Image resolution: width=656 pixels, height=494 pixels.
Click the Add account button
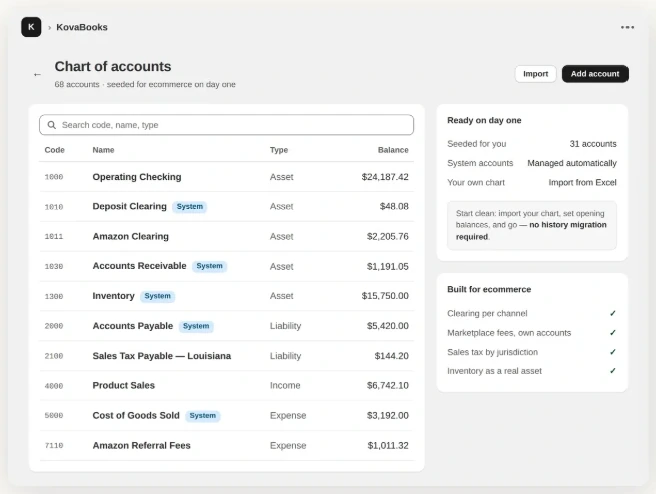point(594,74)
